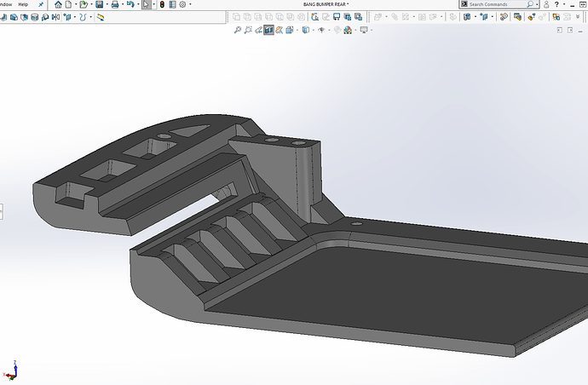Click the BANG BUMPER REAR title
588x385 pixels.
point(326,4)
